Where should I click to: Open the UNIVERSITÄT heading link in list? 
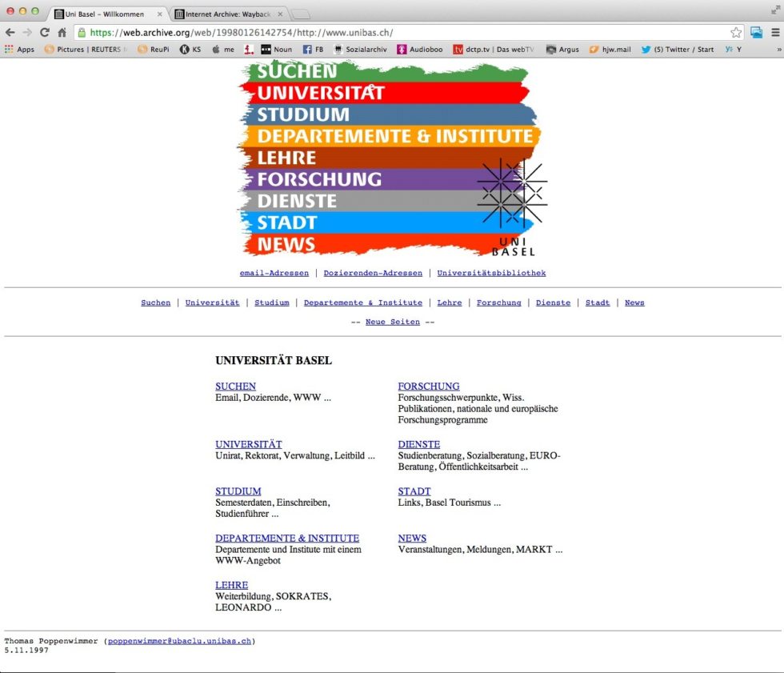tap(249, 444)
